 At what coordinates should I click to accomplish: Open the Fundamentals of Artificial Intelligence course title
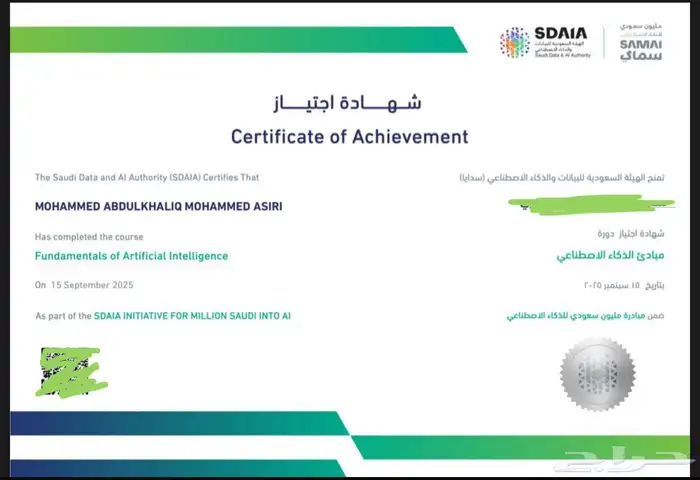tap(131, 256)
